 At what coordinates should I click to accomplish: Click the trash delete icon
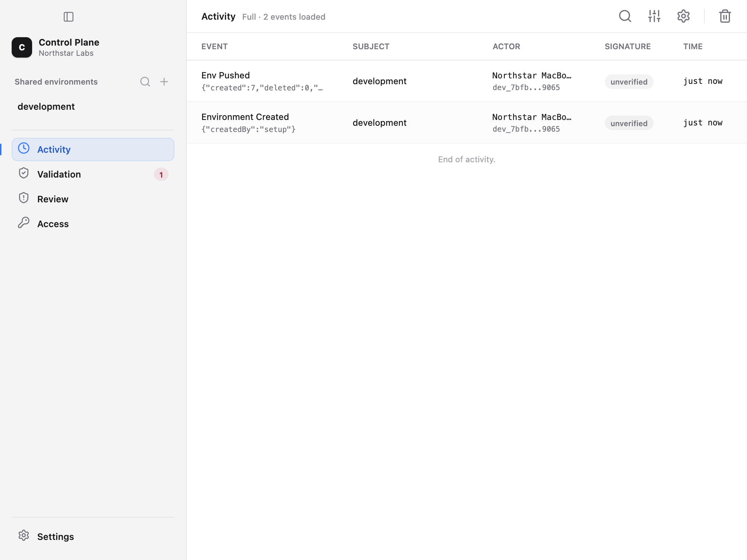tap(725, 16)
